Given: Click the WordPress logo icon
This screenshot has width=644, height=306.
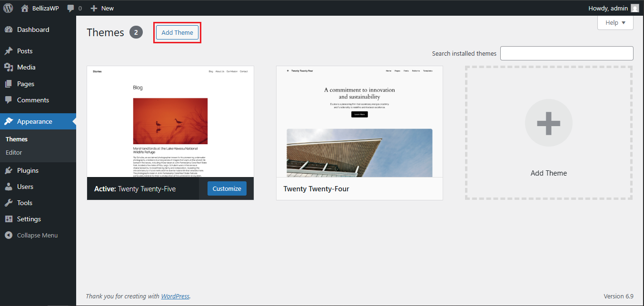Looking at the screenshot, I should [x=8, y=8].
